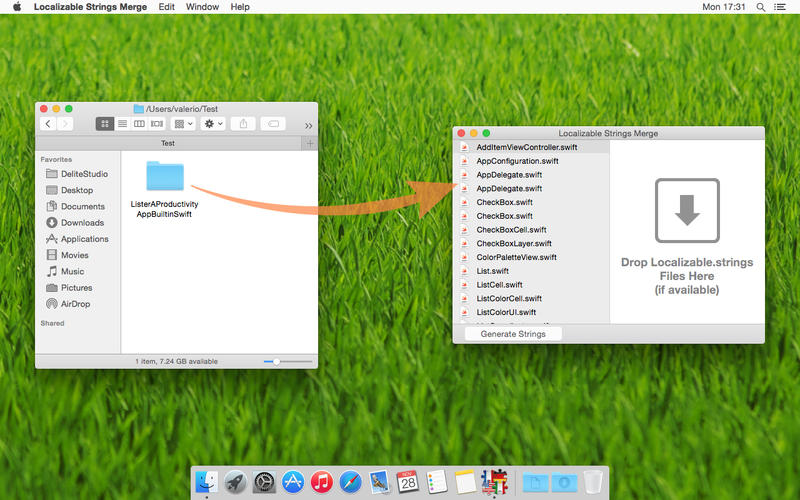Switch Finder to list view
The height and width of the screenshot is (500, 800).
tap(122, 124)
